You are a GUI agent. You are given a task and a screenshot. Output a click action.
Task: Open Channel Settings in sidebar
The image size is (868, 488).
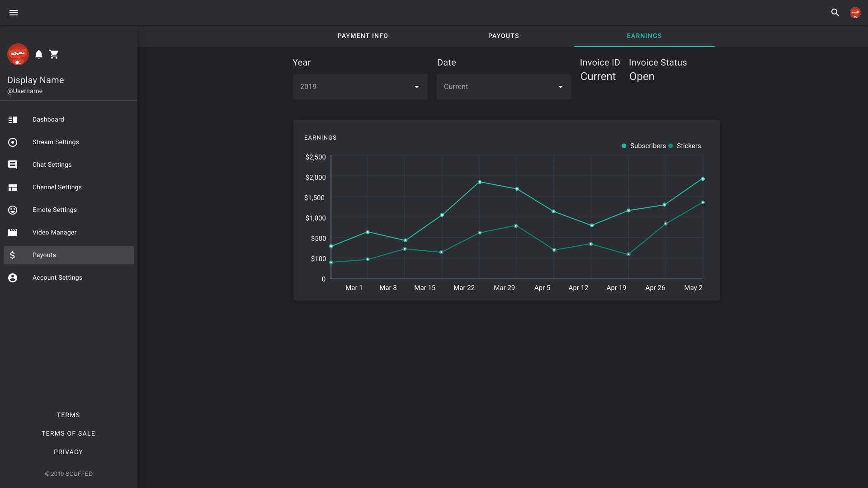pos(57,188)
